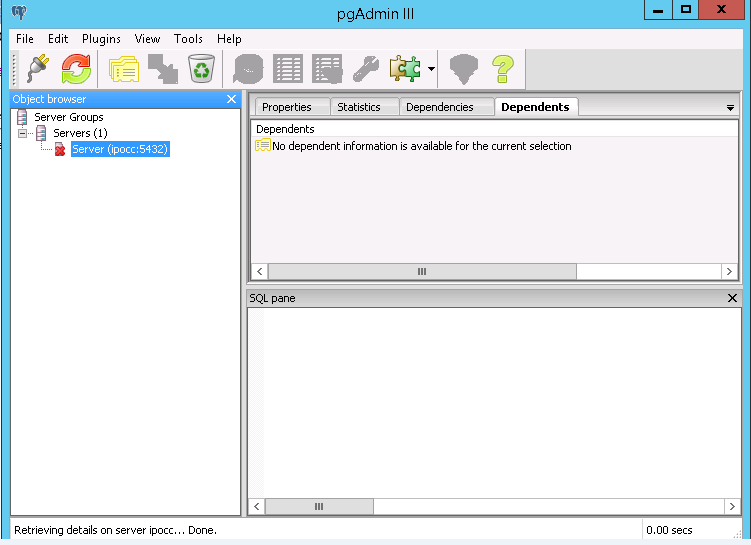The width and height of the screenshot is (751, 545).
Task: Close the SQL pane
Action: click(732, 298)
